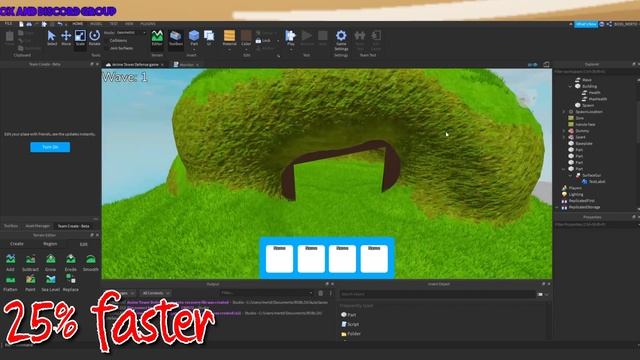Image resolution: width=640 pixels, height=360 pixels.
Task: Toggle the Collisions checkbox
Action: click(x=118, y=40)
